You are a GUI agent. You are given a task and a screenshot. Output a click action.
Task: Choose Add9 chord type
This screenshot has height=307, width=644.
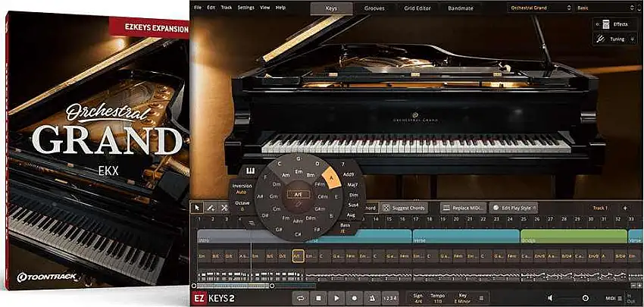pos(349,174)
